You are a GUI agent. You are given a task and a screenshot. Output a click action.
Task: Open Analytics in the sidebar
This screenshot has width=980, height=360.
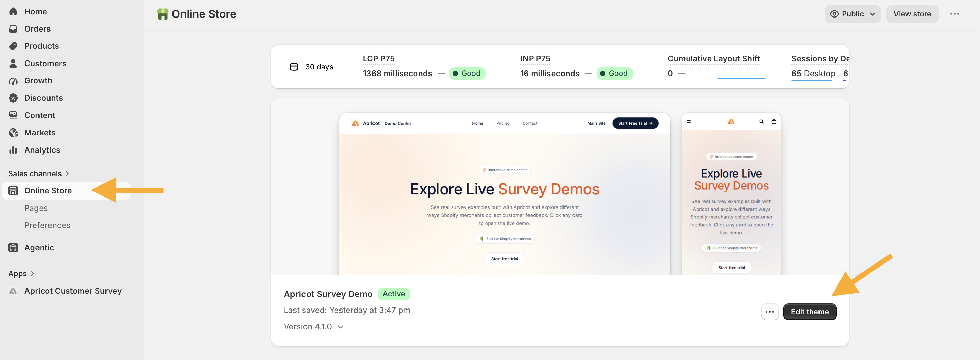42,150
